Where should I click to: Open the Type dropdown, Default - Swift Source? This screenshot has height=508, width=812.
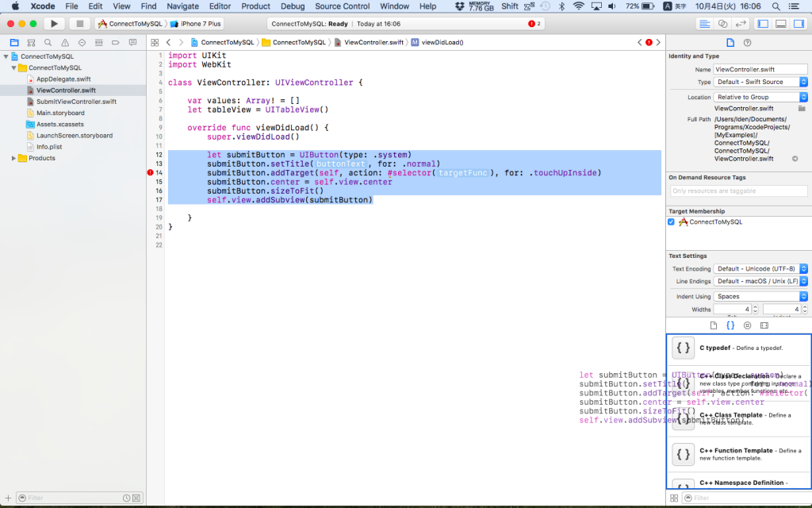pos(760,82)
